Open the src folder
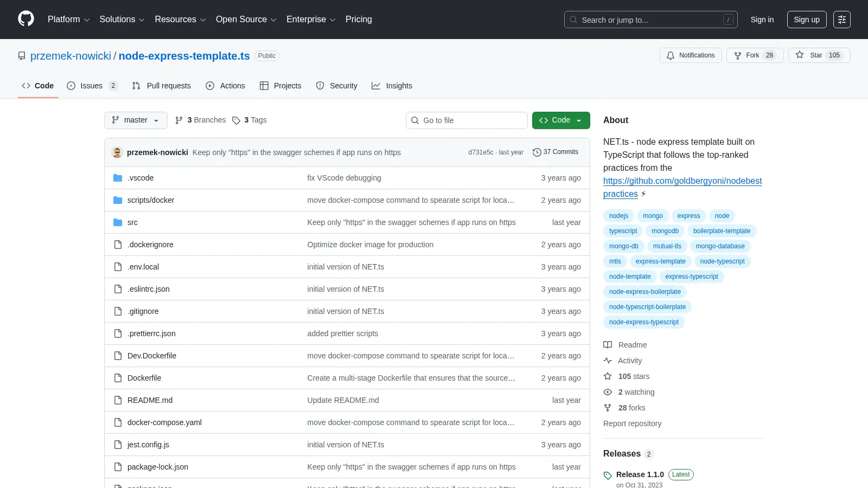The image size is (868, 488). point(132,222)
